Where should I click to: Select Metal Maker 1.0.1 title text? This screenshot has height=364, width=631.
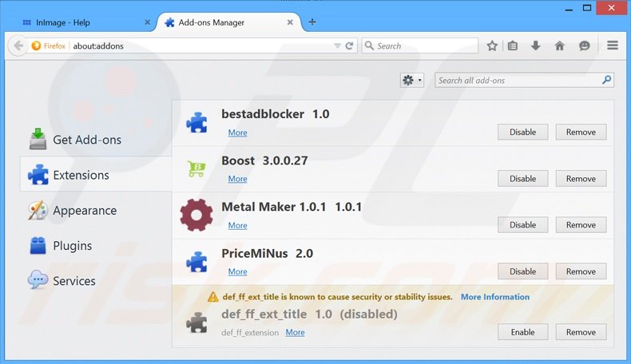tap(292, 207)
